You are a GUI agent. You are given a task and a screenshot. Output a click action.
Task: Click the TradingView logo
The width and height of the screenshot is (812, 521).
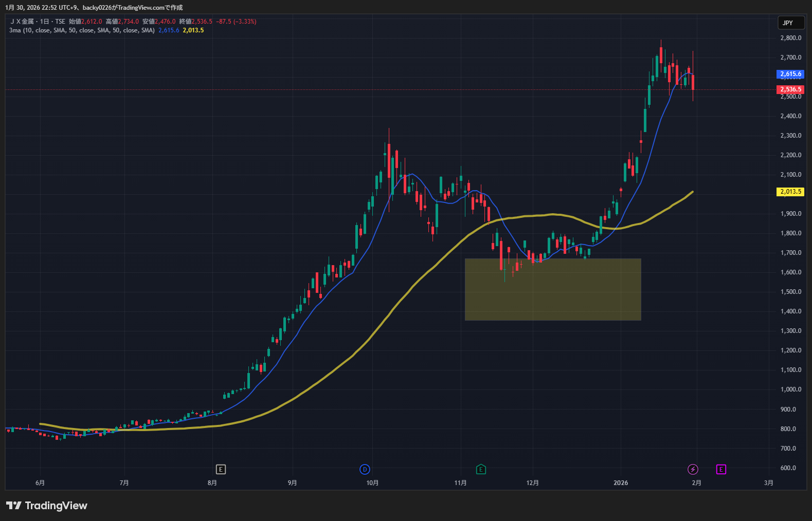click(x=47, y=506)
